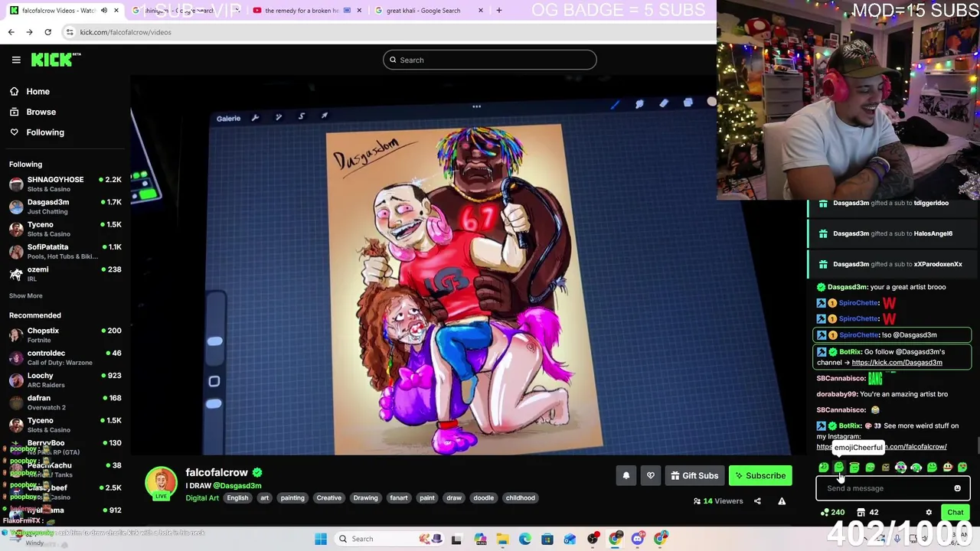Click the fanart tag

pos(399,498)
